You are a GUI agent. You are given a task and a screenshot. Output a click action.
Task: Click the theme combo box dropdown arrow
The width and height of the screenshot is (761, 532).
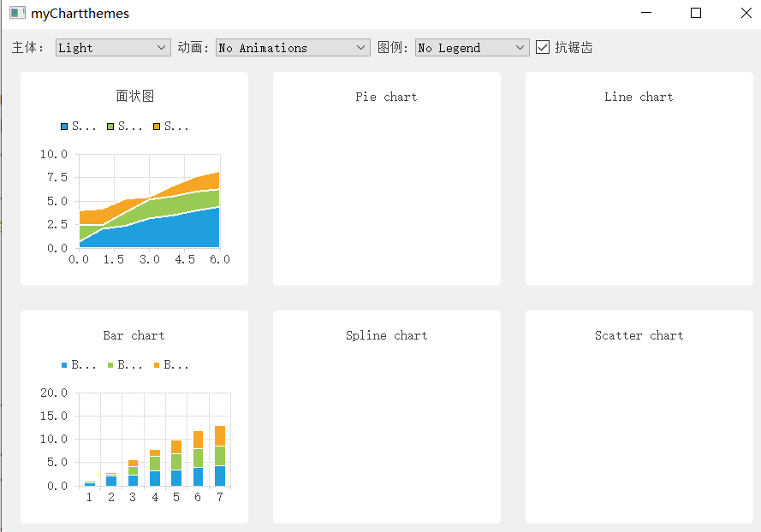click(x=162, y=48)
